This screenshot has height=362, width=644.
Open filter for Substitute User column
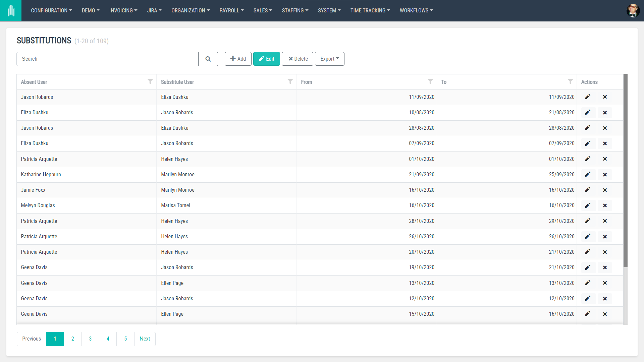[x=290, y=81]
